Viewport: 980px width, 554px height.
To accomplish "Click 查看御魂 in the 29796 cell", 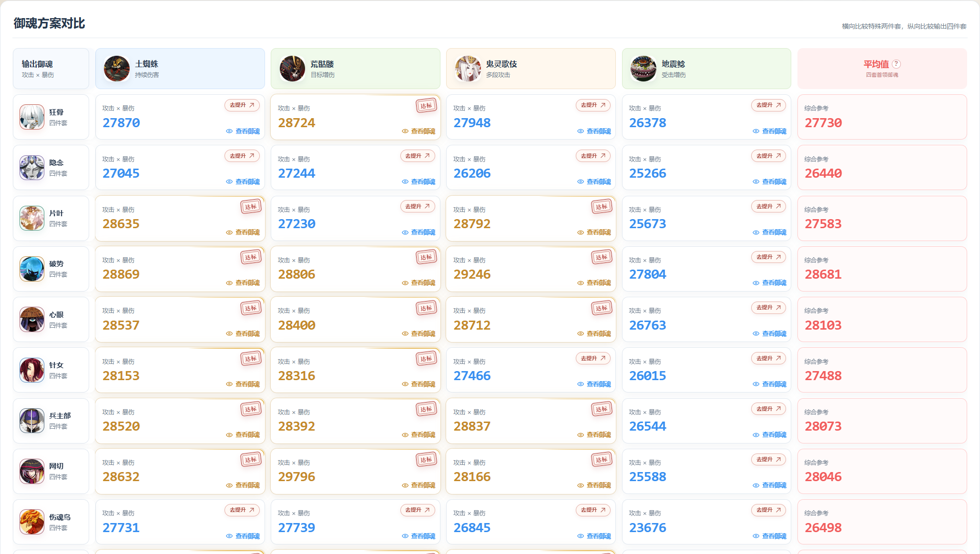I will pyautogui.click(x=419, y=485).
